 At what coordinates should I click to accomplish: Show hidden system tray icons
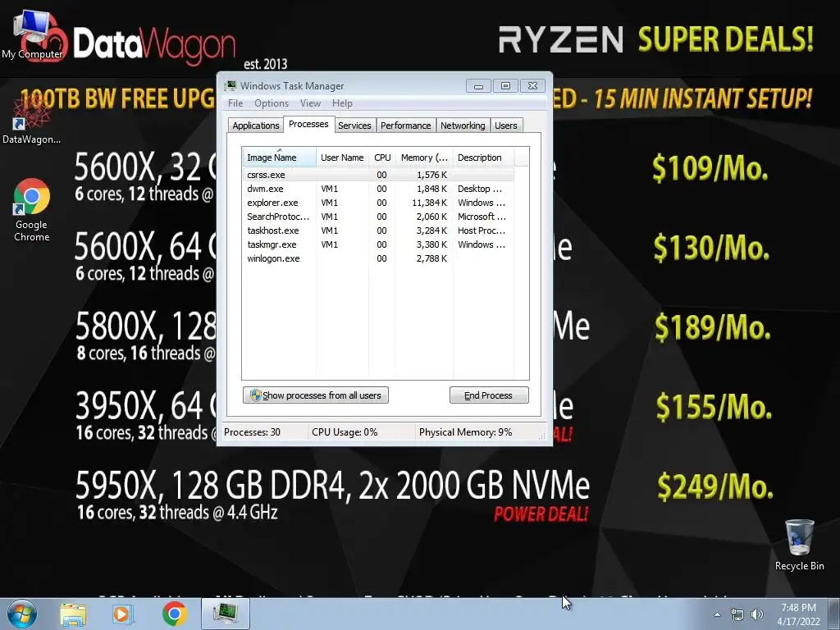[x=717, y=614]
